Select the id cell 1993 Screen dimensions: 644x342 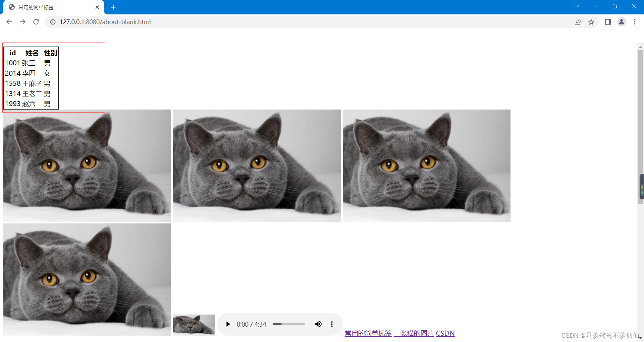point(13,104)
